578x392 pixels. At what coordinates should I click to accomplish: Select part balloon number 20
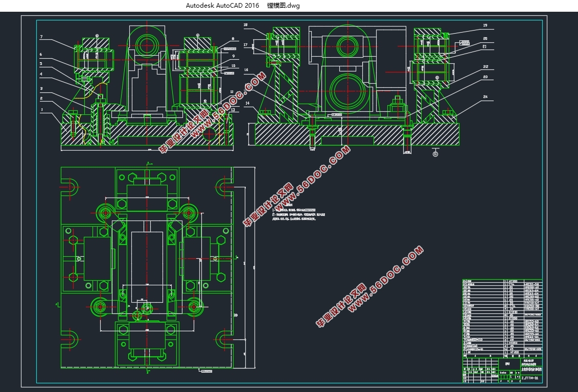pyautogui.click(x=485, y=39)
